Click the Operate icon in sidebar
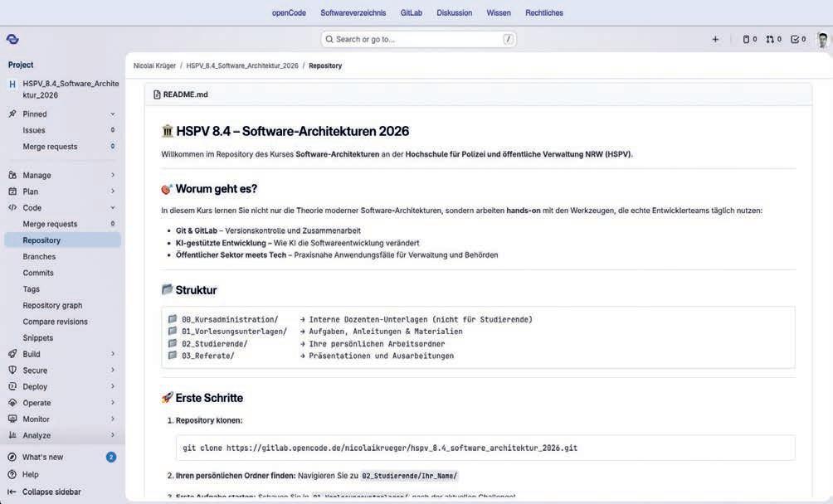Screen dimensions: 833x504 [12, 403]
